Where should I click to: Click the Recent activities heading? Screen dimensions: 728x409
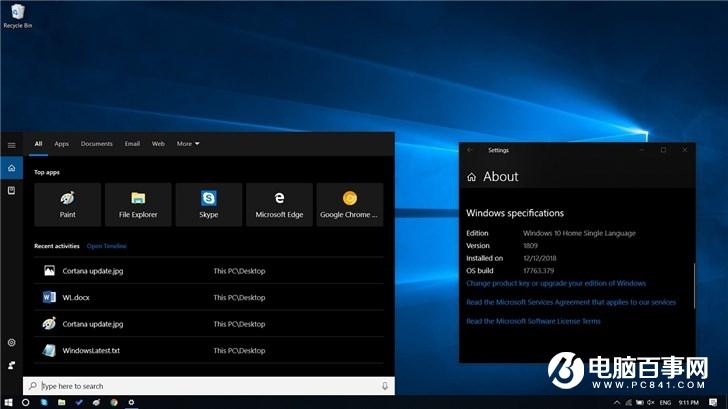[57, 246]
